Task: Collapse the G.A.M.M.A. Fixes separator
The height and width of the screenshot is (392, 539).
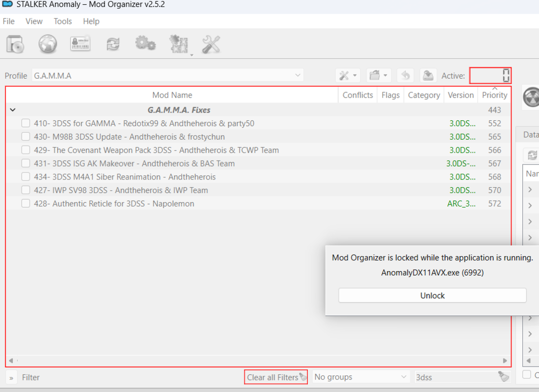Action: [13, 109]
